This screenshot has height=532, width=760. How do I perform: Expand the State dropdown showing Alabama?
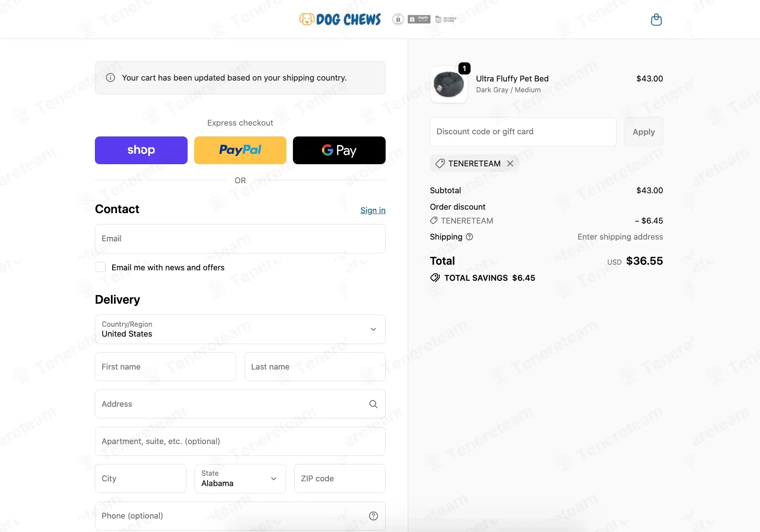point(240,479)
